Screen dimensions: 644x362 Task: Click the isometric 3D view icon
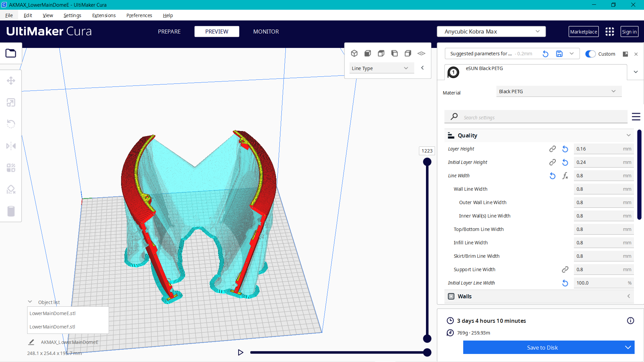[x=354, y=53]
